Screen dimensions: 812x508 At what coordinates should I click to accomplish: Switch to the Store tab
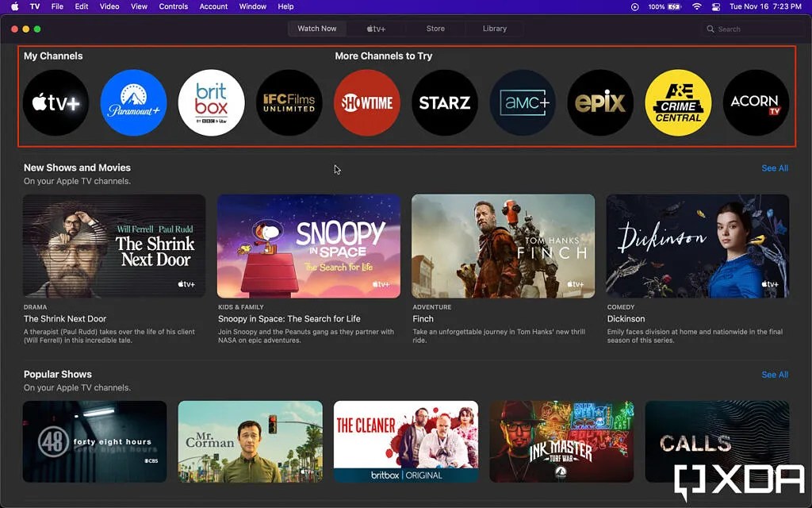coord(435,28)
